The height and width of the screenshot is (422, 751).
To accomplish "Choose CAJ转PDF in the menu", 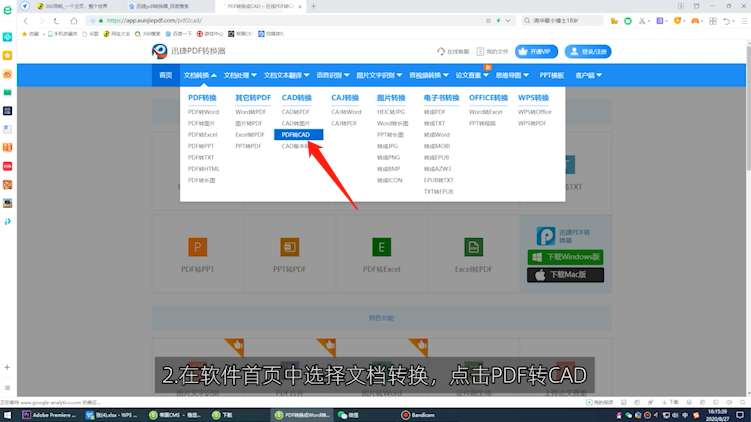I will click(x=344, y=123).
